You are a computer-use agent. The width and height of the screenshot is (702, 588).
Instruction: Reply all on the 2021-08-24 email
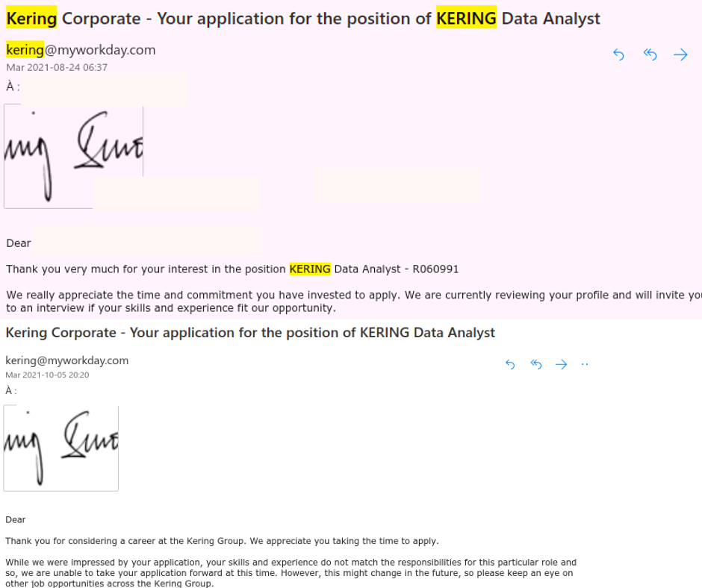650,54
